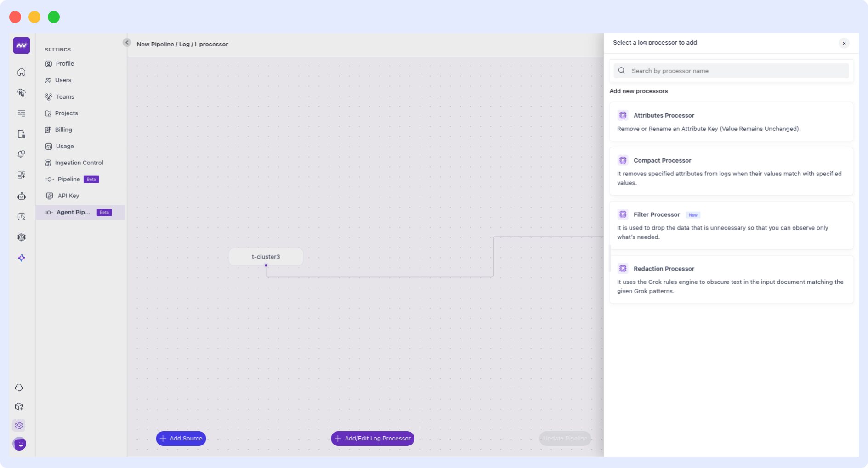Open the support headset icon near the bottom
Screen dimensions: 868x468
click(x=19, y=388)
